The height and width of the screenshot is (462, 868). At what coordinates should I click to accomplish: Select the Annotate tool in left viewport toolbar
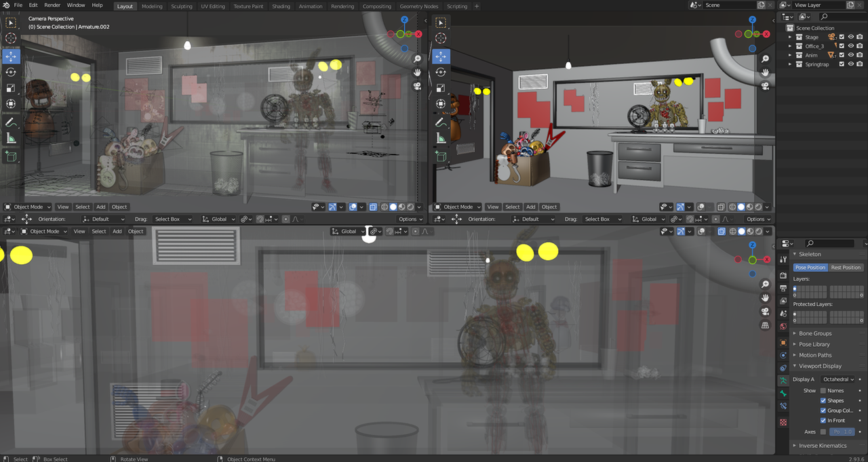(x=11, y=123)
